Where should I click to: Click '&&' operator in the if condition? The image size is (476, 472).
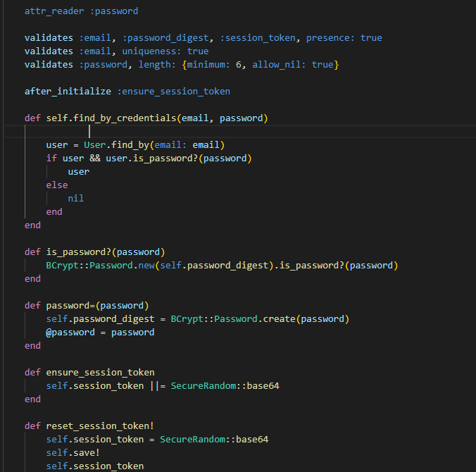coord(95,159)
